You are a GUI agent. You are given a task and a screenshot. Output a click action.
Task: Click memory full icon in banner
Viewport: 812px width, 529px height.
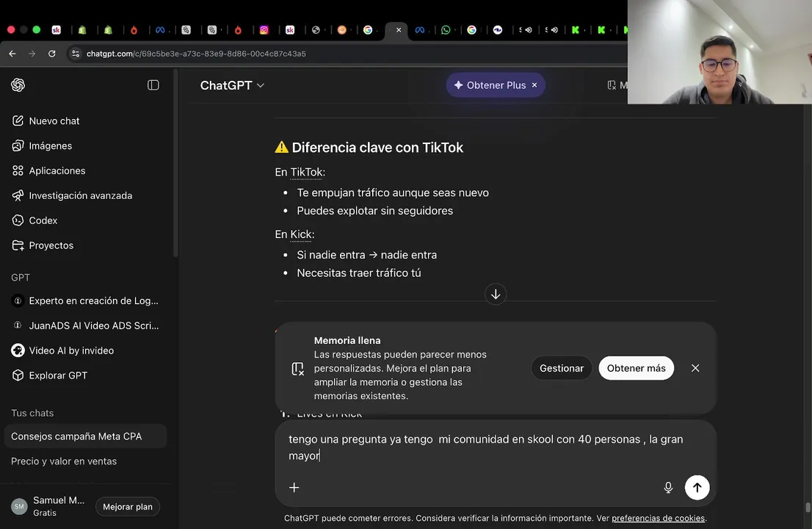pos(298,368)
